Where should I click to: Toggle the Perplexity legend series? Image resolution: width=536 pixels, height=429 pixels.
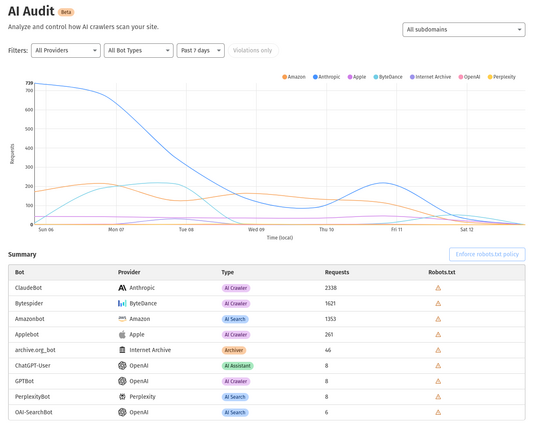[501, 77]
